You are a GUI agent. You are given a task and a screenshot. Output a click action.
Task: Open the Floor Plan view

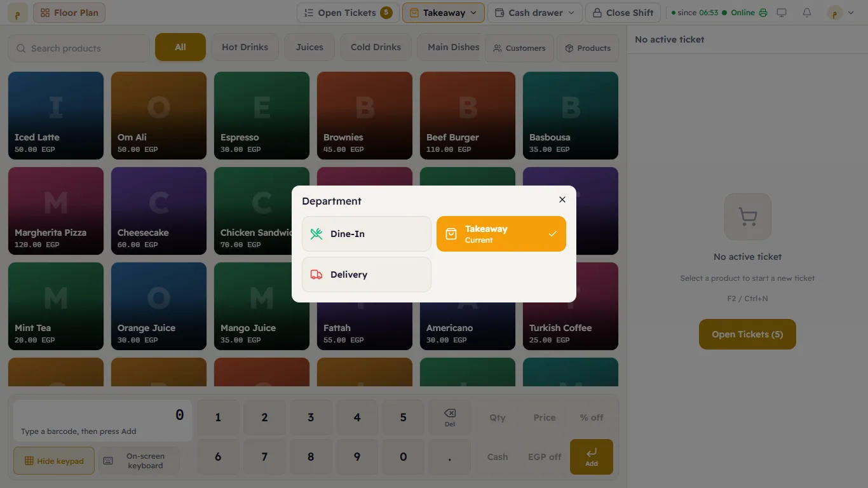pyautogui.click(x=69, y=13)
